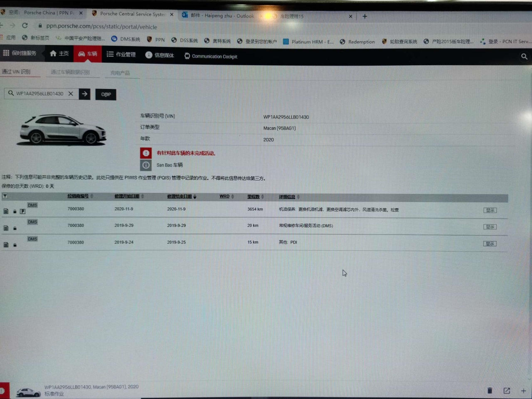532x399 pixels.
Task: Open Communication Cockpit
Action: (211, 56)
